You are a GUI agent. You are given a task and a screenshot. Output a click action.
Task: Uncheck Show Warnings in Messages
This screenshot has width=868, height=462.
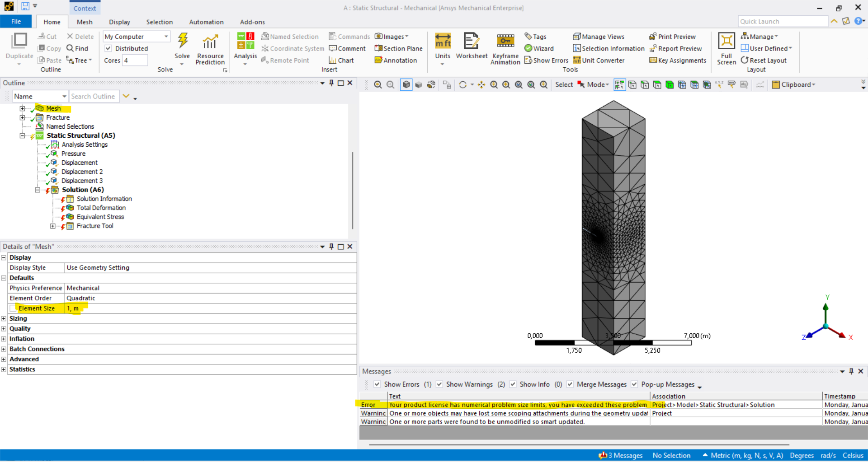click(439, 384)
